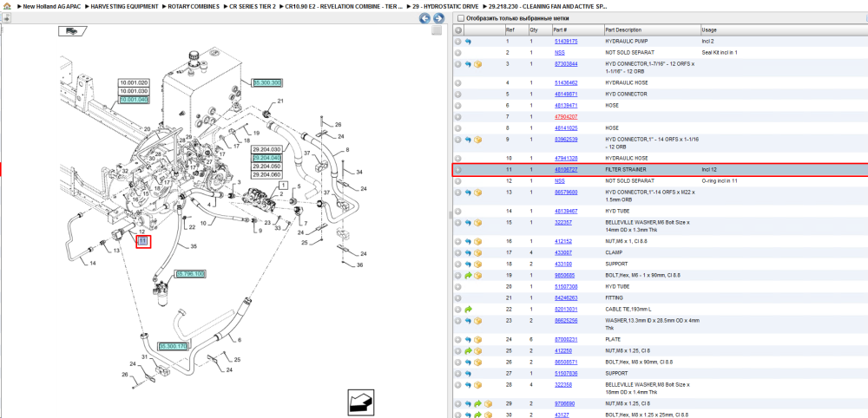Click blue supersession arrow on HYDRAULIC PUMP row

[468, 42]
